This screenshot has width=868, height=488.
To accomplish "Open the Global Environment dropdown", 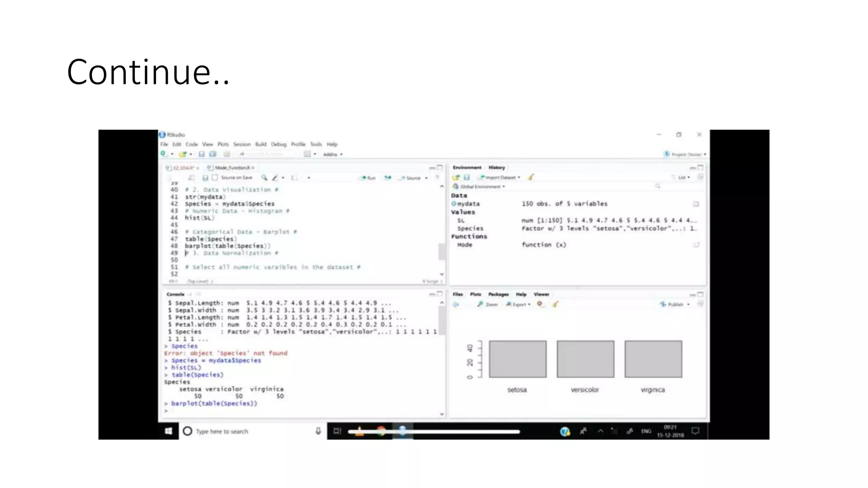I will [481, 186].
